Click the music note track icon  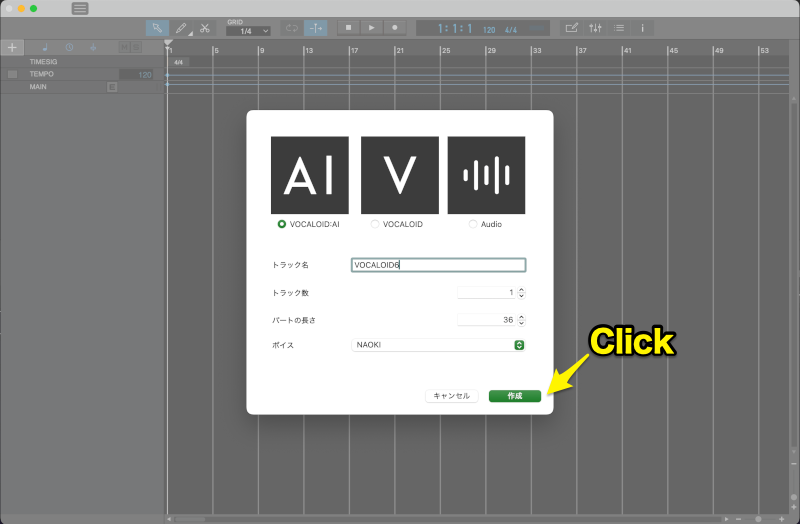pos(45,47)
